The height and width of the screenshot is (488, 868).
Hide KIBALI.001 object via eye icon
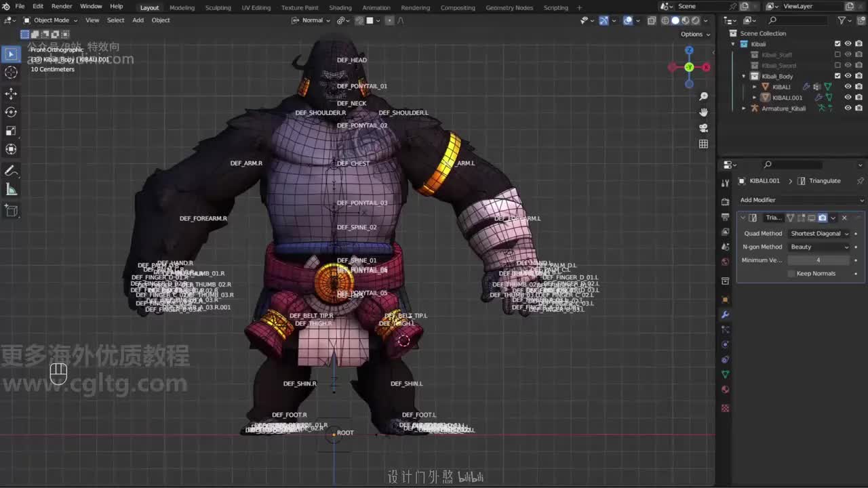click(848, 98)
